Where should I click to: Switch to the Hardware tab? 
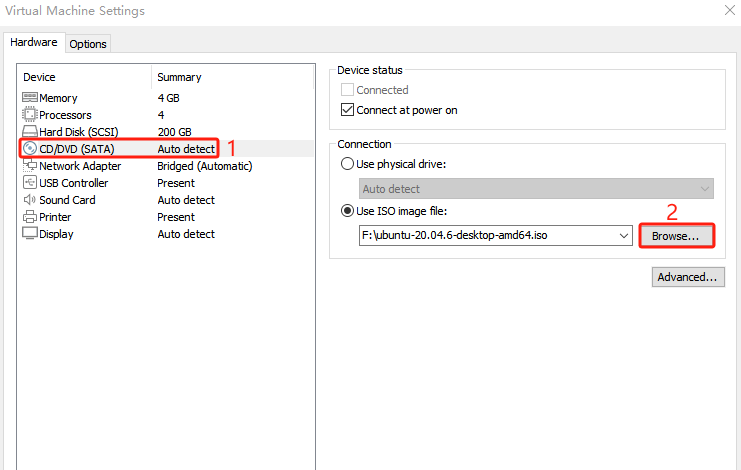[34, 42]
